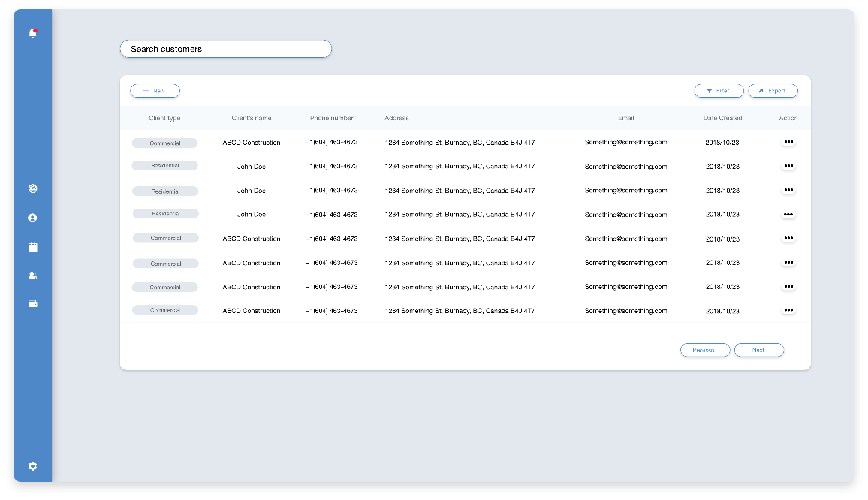
Task: Click John Doe name in the second row
Action: point(252,167)
